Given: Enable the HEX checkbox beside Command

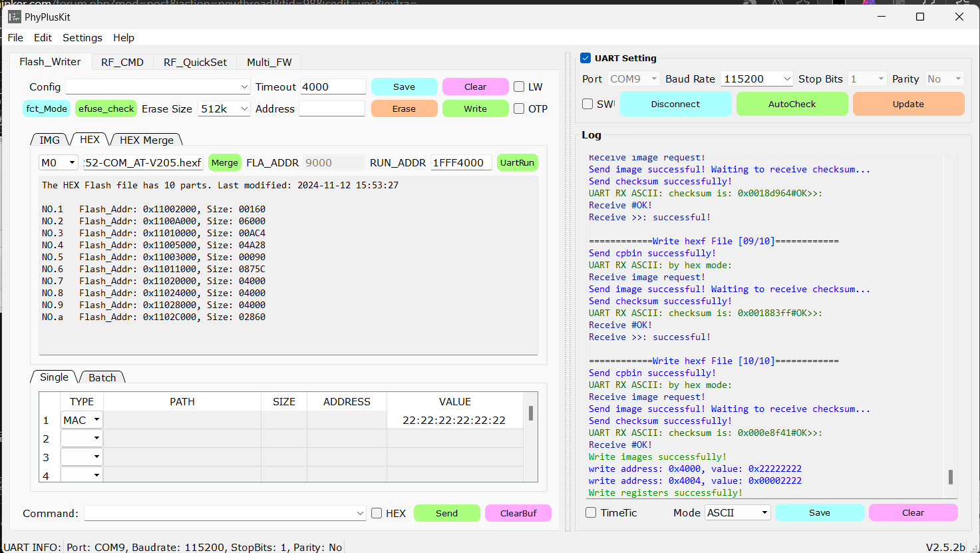Looking at the screenshot, I should pyautogui.click(x=377, y=513).
